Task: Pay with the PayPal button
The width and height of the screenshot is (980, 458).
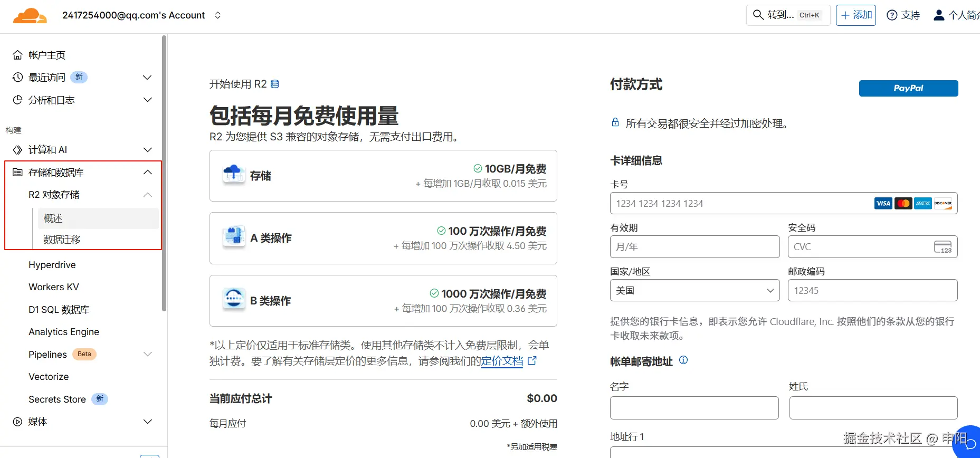Action: [x=908, y=88]
